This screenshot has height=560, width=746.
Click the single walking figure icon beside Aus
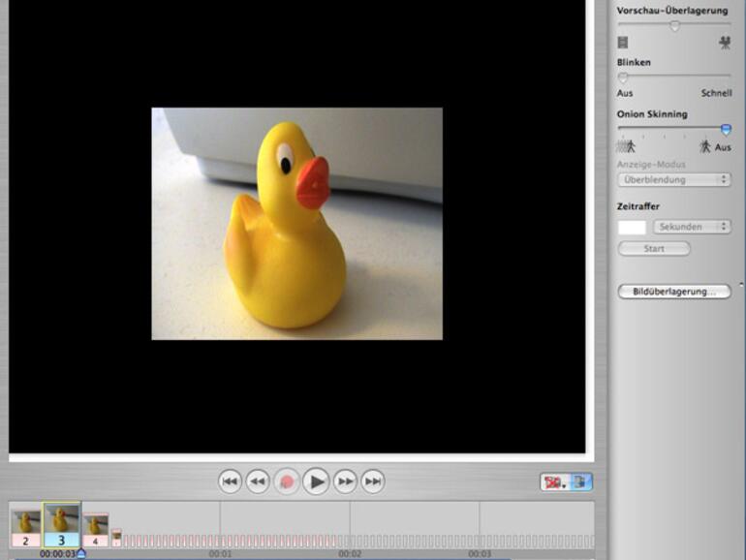[705, 146]
